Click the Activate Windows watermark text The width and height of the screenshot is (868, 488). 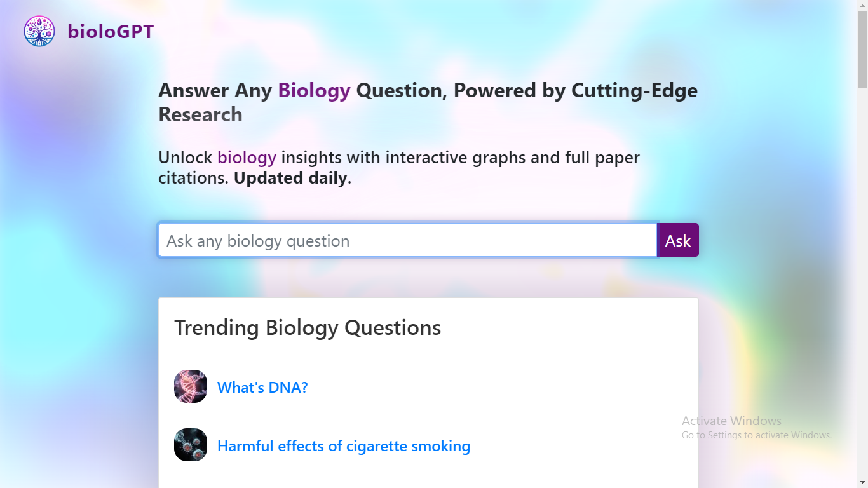(x=731, y=421)
